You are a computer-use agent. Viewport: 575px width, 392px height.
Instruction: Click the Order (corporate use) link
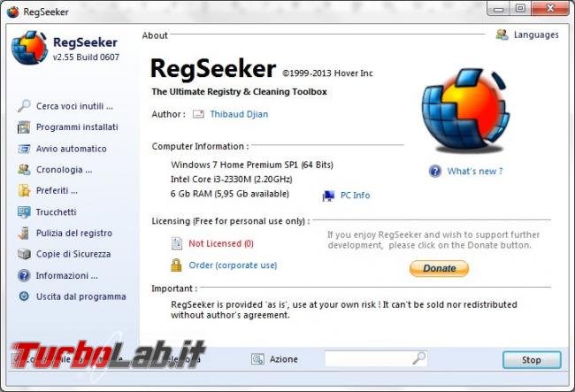tap(233, 265)
